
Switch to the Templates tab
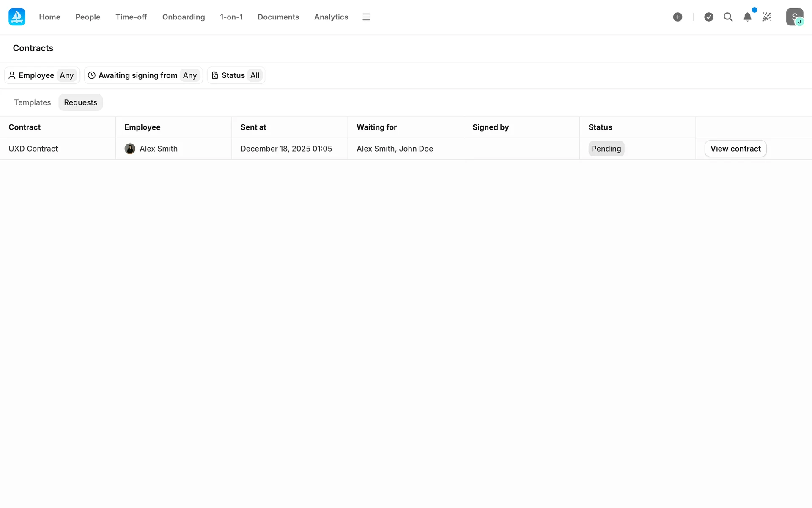[x=32, y=102]
